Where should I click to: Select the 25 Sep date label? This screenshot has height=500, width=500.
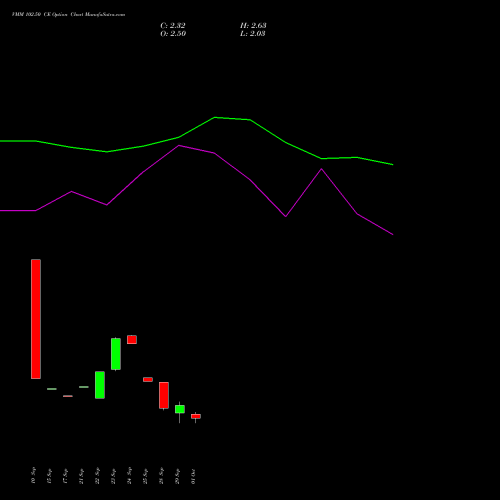[x=145, y=476]
